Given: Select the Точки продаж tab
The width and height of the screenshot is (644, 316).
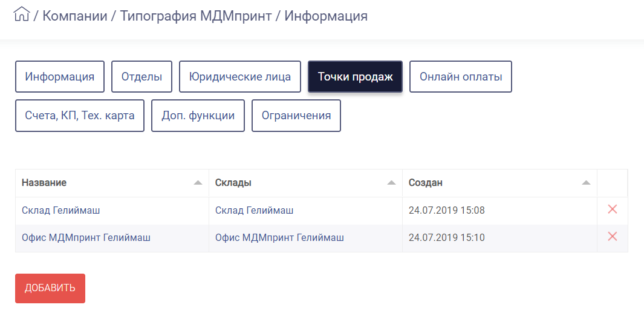Looking at the screenshot, I should pyautogui.click(x=356, y=77).
